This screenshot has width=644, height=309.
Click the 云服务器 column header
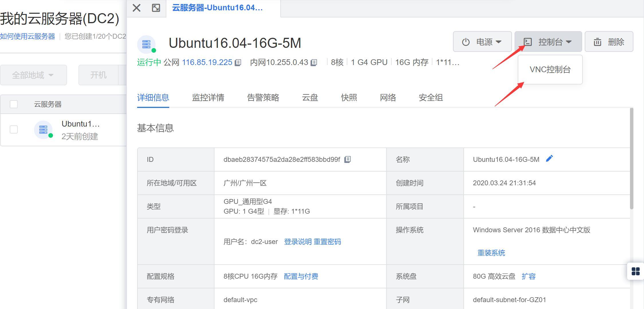[48, 104]
